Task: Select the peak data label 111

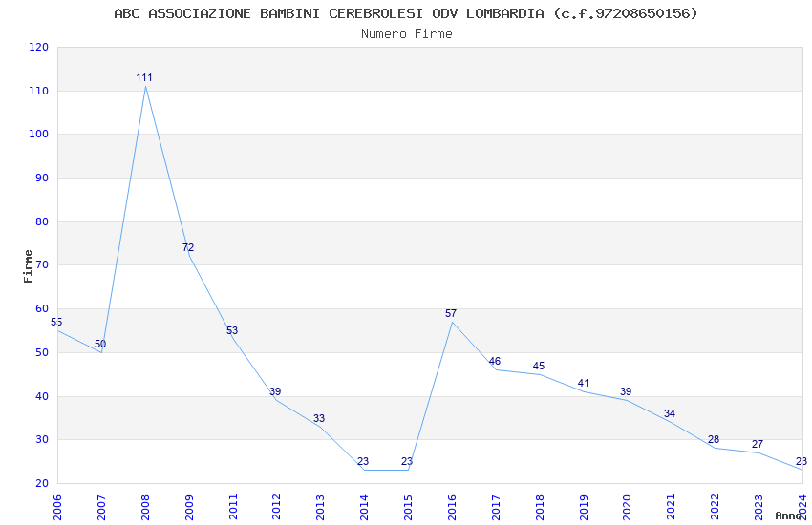Action: click(144, 77)
